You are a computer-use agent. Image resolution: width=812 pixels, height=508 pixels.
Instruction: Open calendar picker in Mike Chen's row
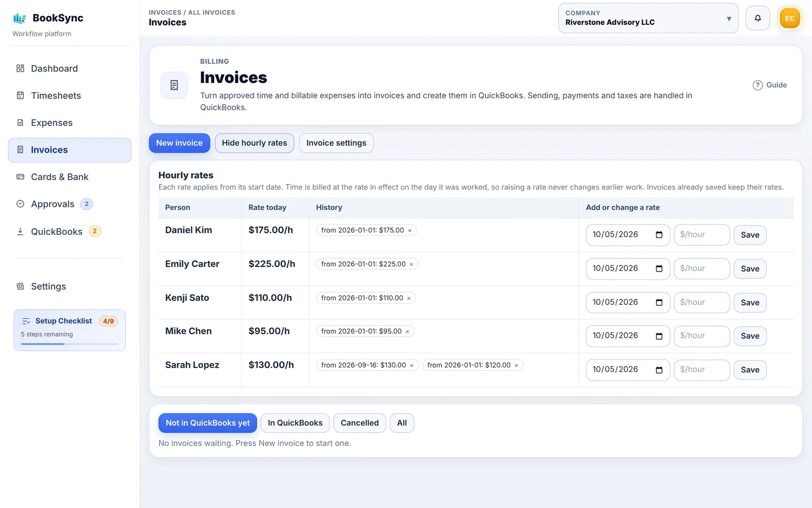click(659, 336)
